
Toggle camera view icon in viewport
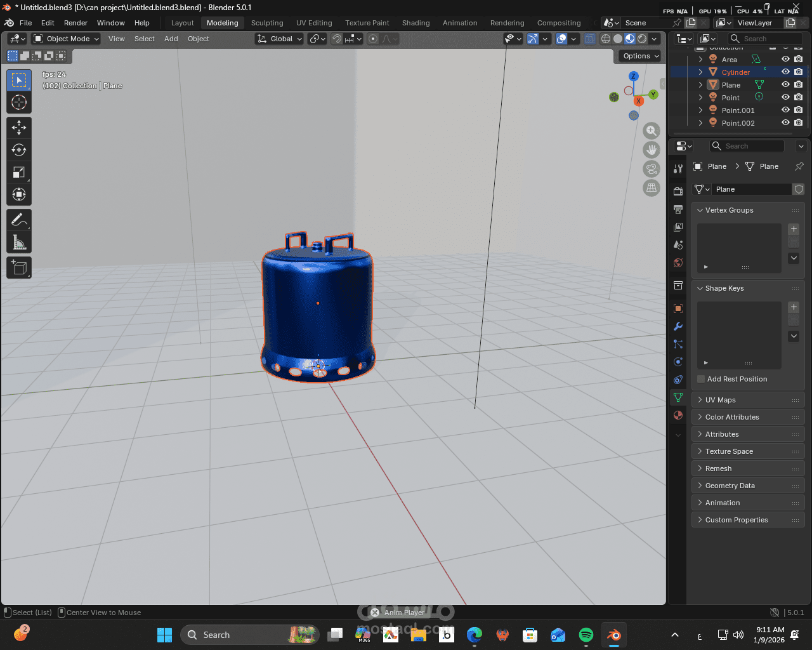point(652,169)
